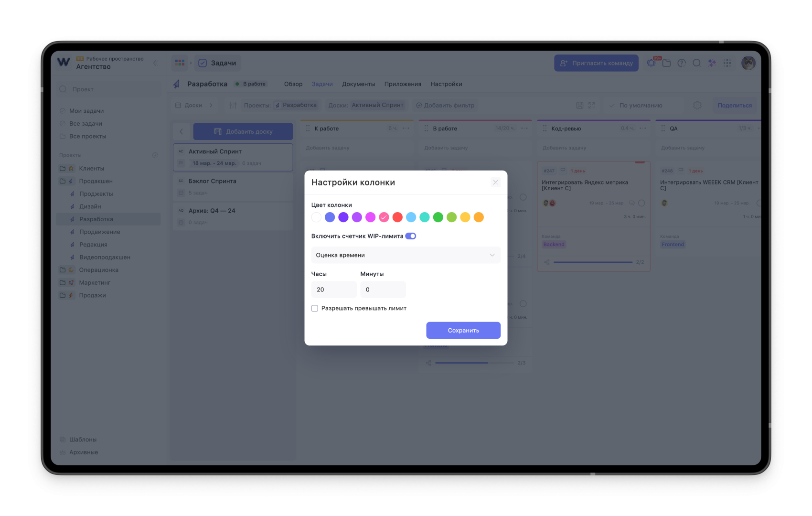Click the view settings gear icon

click(697, 105)
